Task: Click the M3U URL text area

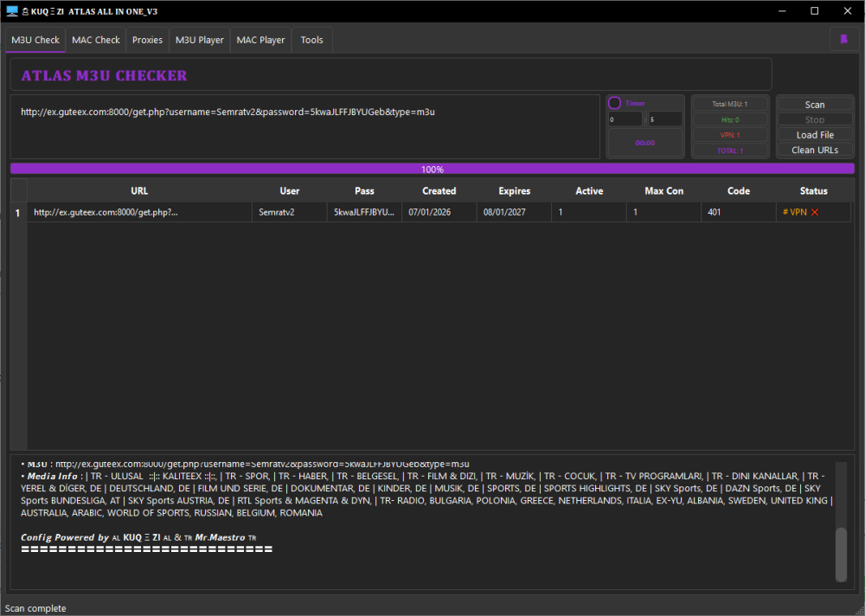Action: [x=305, y=127]
